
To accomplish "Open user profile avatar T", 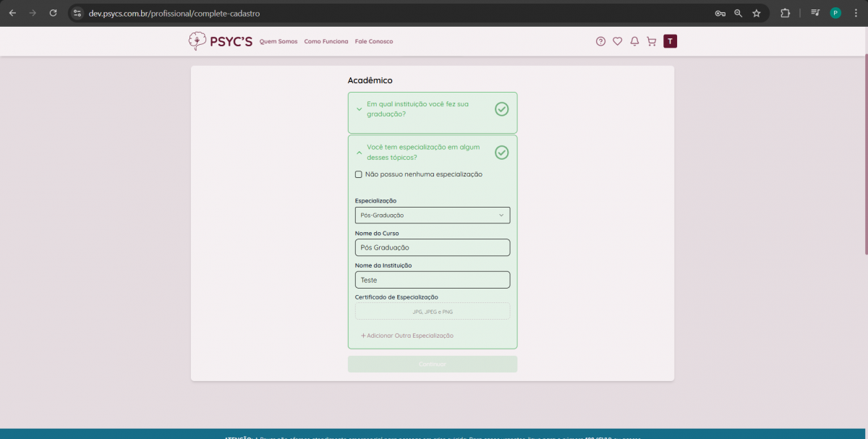I will (x=671, y=41).
